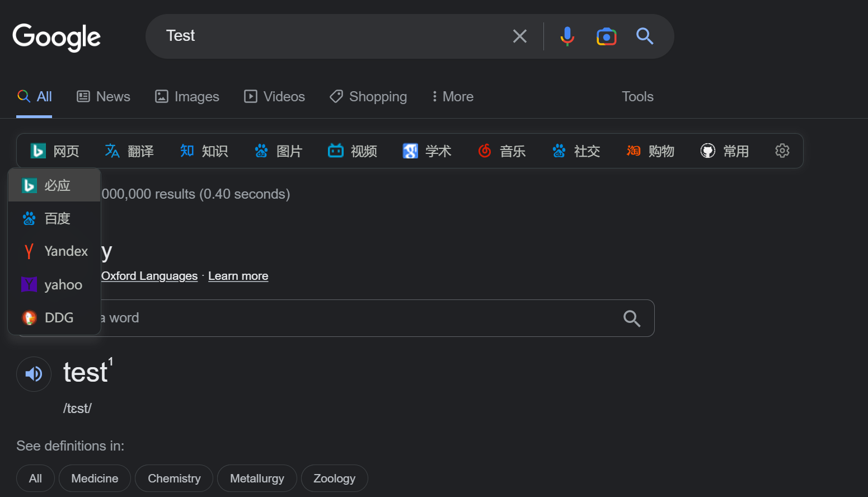Switch to the News tab
Viewport: 868px width, 497px height.
(104, 97)
